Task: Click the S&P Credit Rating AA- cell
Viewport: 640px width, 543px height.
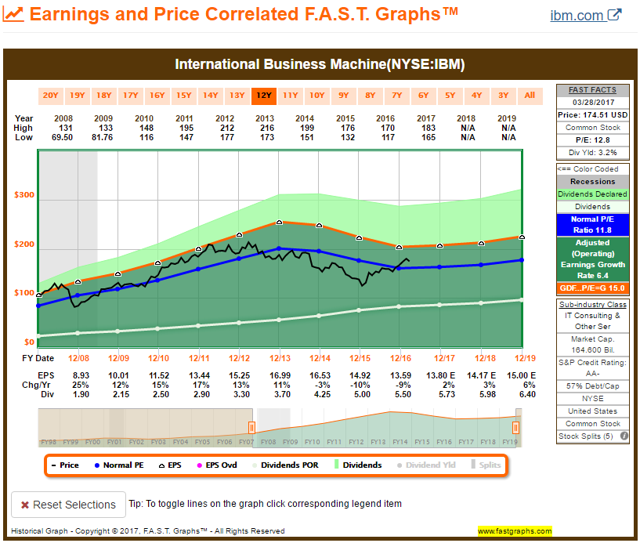Action: (x=593, y=368)
